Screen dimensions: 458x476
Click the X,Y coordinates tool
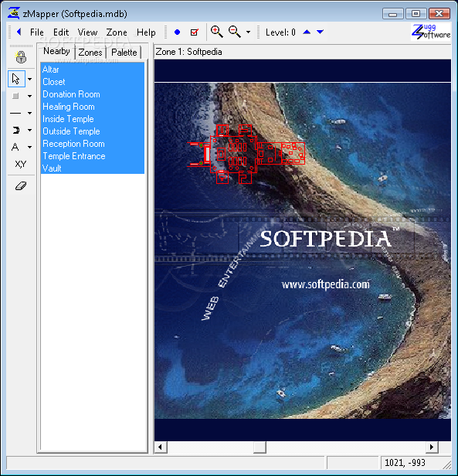click(21, 165)
